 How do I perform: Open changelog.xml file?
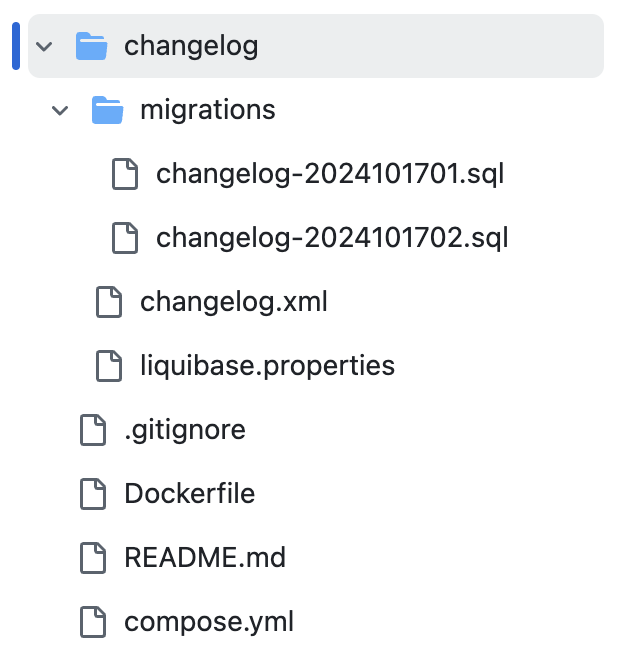pos(234,302)
